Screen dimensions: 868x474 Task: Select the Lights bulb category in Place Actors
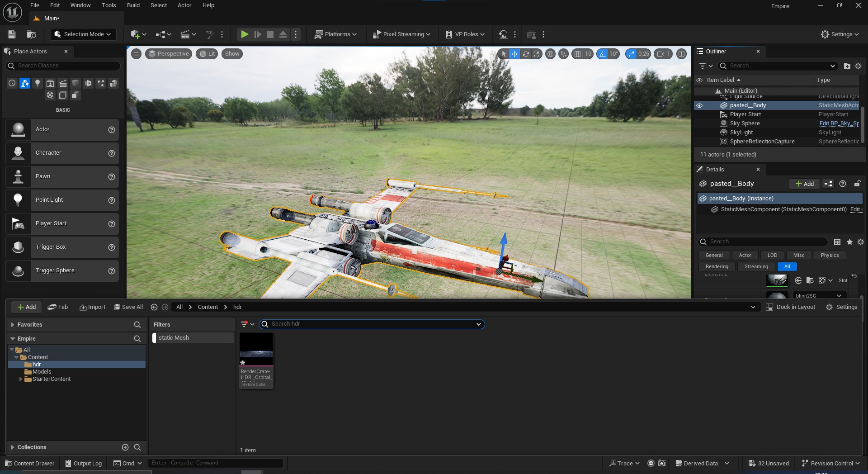point(38,83)
